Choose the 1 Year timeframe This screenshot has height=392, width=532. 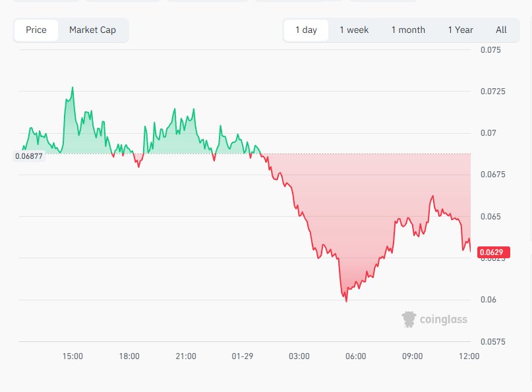pos(460,30)
